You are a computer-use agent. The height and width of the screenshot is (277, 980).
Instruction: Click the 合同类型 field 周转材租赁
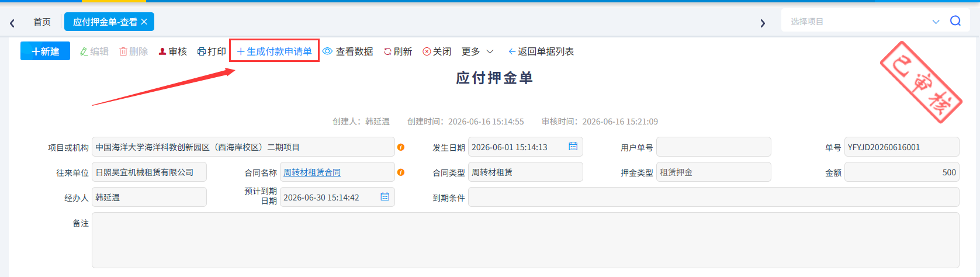[525, 172]
